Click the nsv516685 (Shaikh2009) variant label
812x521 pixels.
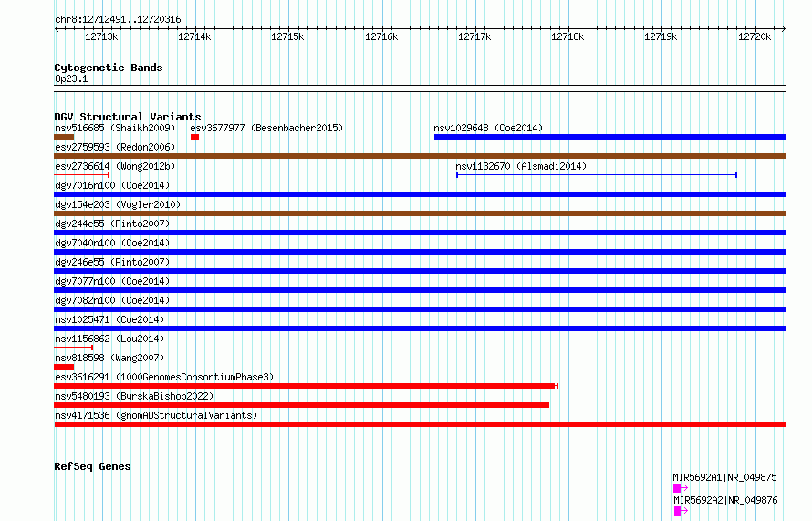pyautogui.click(x=115, y=128)
